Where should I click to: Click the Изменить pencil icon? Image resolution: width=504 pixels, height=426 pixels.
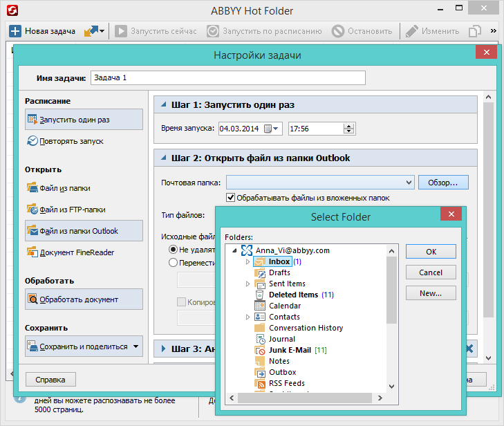coord(412,31)
